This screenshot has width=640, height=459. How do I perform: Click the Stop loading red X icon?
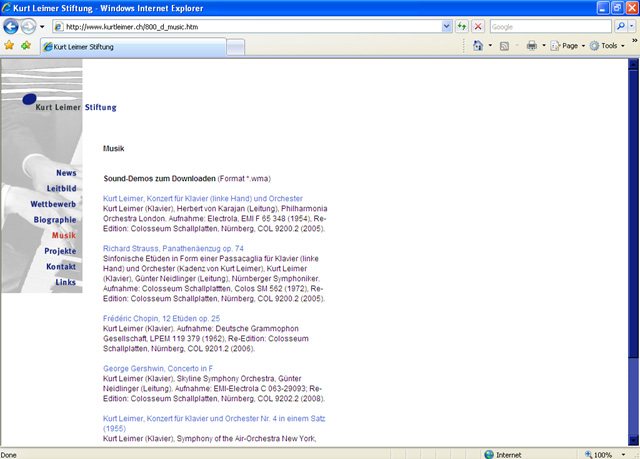[478, 26]
